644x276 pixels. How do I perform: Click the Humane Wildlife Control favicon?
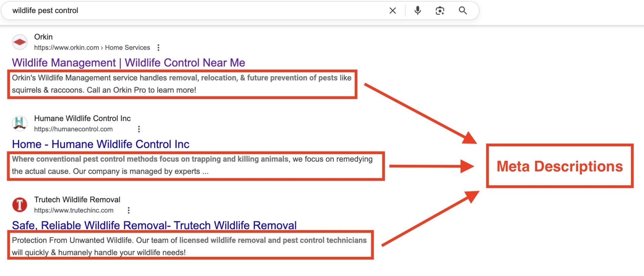(20, 123)
